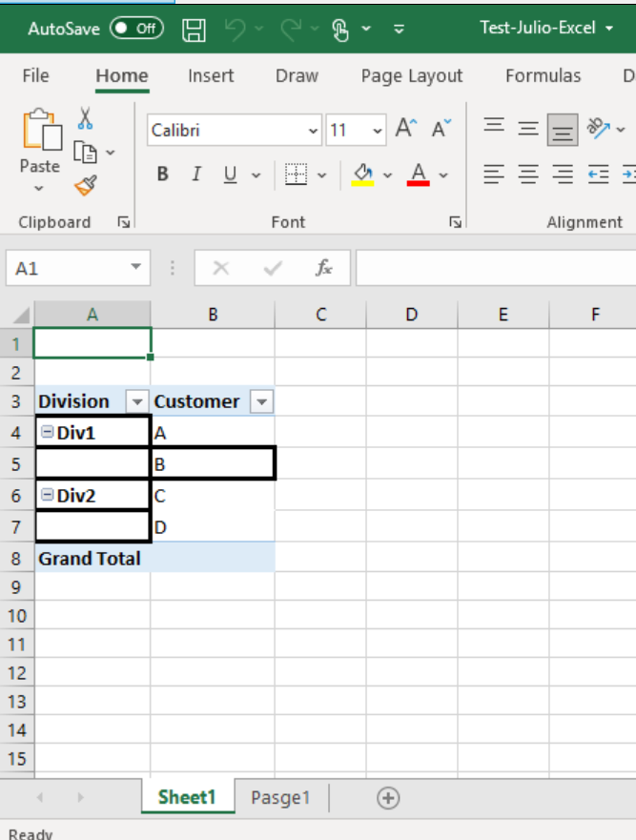Add a new sheet with plus icon
Image resolution: width=636 pixels, height=840 pixels.
coord(387,798)
